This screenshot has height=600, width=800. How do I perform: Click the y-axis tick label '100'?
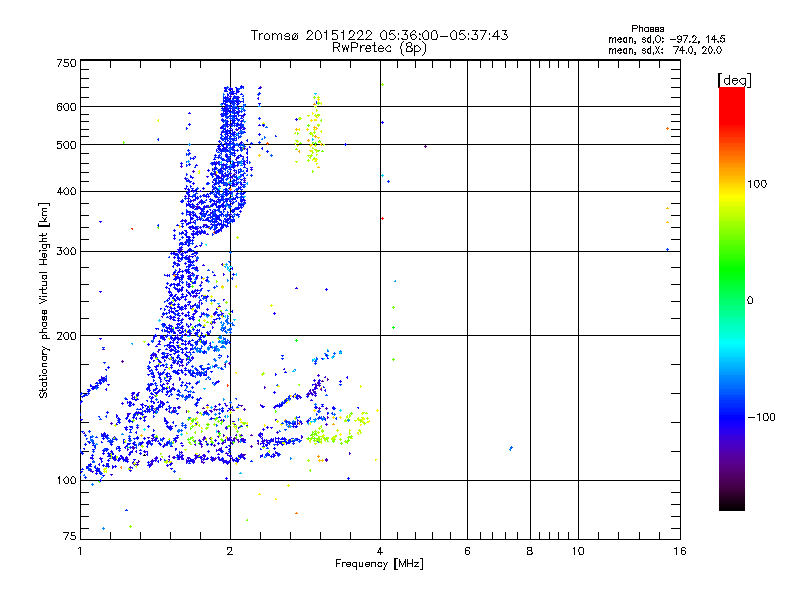pyautogui.click(x=66, y=480)
